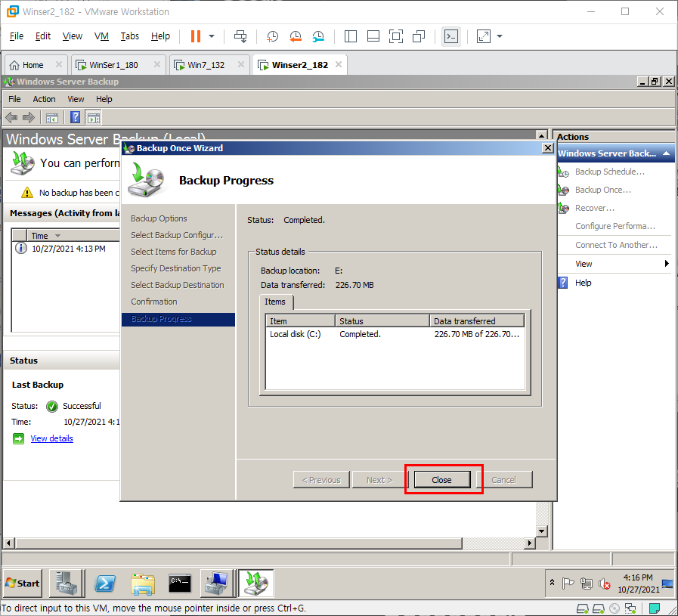Click vertical scrollbar down arrow
The width and height of the screenshot is (678, 616).
point(541,531)
